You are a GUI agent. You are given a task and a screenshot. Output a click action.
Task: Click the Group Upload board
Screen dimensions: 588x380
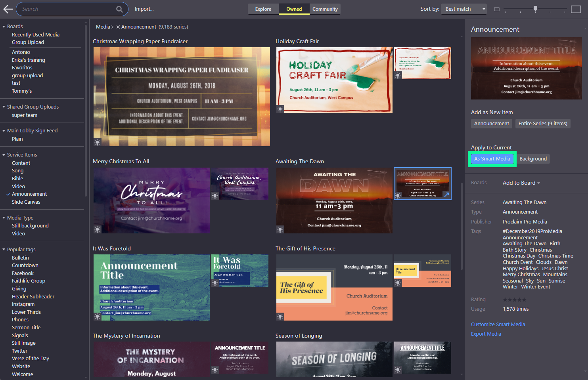pyautogui.click(x=28, y=42)
